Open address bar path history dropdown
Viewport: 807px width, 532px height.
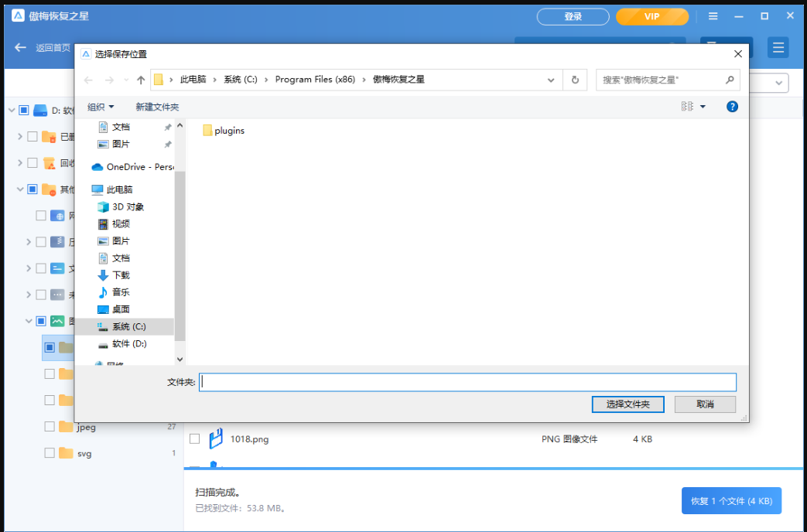coord(551,80)
